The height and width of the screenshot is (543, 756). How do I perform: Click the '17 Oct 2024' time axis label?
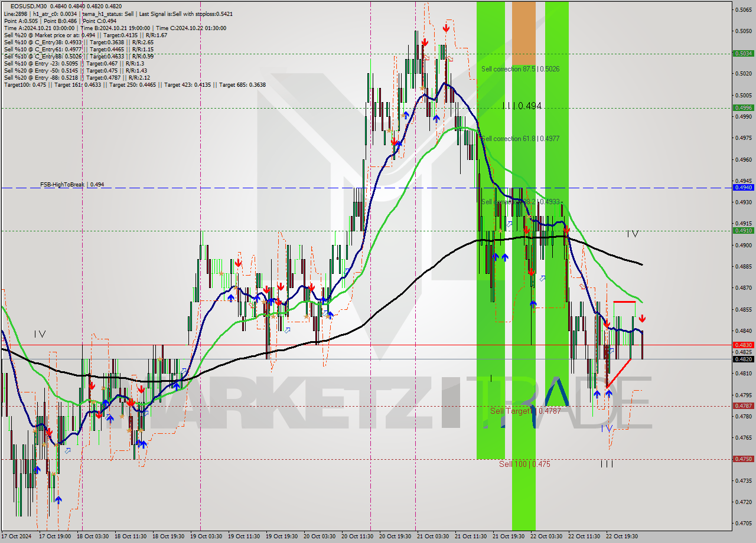click(x=17, y=537)
